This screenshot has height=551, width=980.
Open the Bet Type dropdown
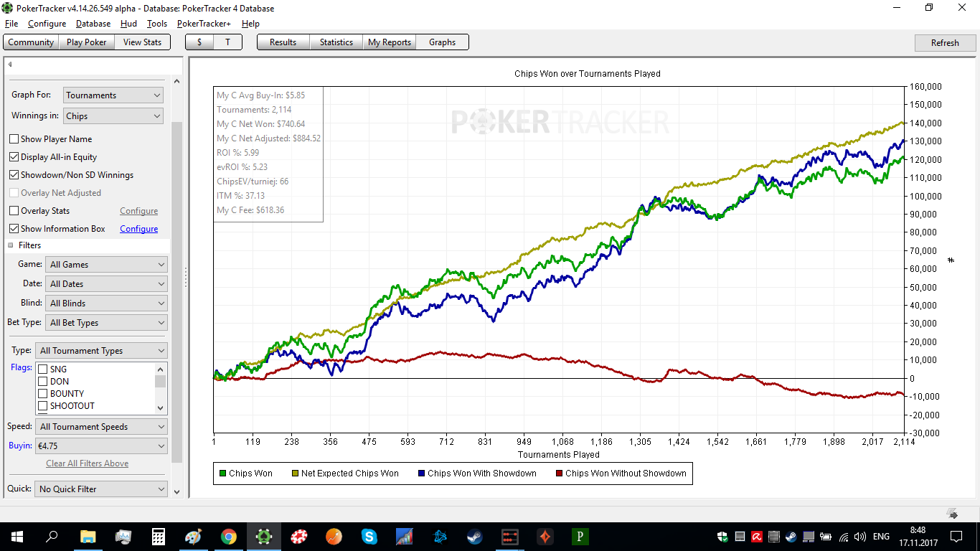(106, 323)
